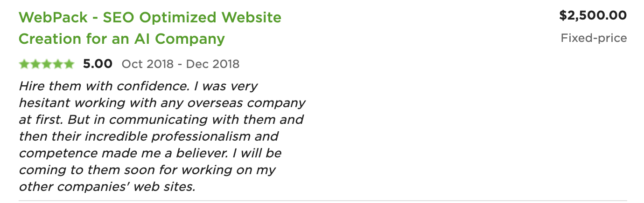Click the fifth green rating star
The width and height of the screenshot is (644, 203).
pos(69,64)
